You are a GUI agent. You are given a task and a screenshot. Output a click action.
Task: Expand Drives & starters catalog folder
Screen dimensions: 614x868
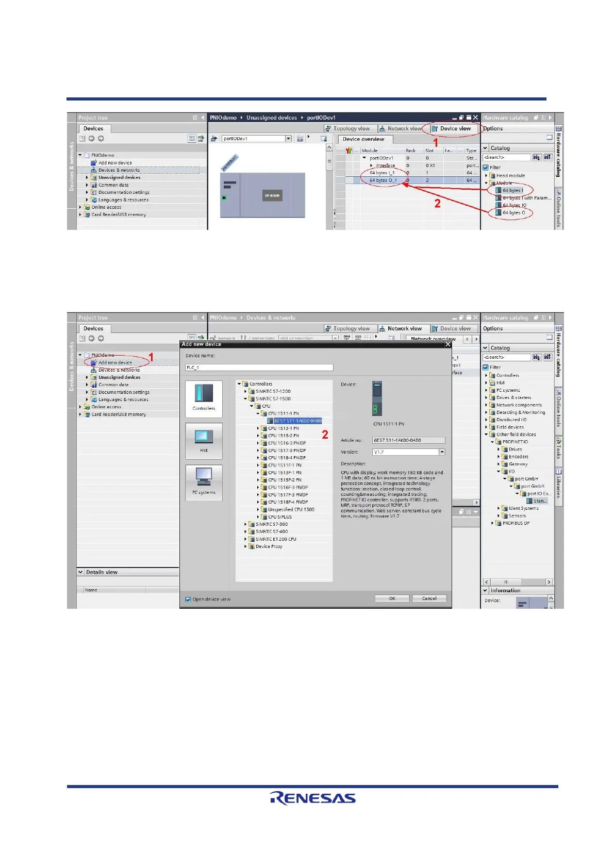click(x=486, y=397)
